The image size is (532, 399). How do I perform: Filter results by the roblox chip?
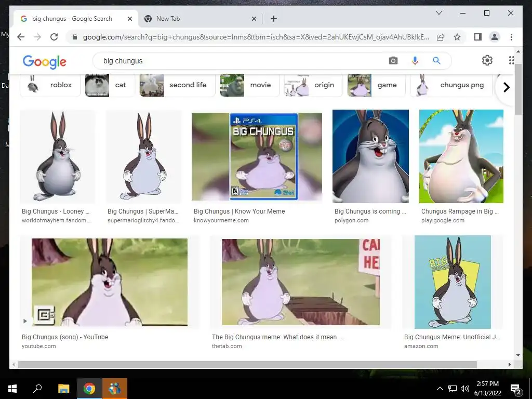click(50, 85)
